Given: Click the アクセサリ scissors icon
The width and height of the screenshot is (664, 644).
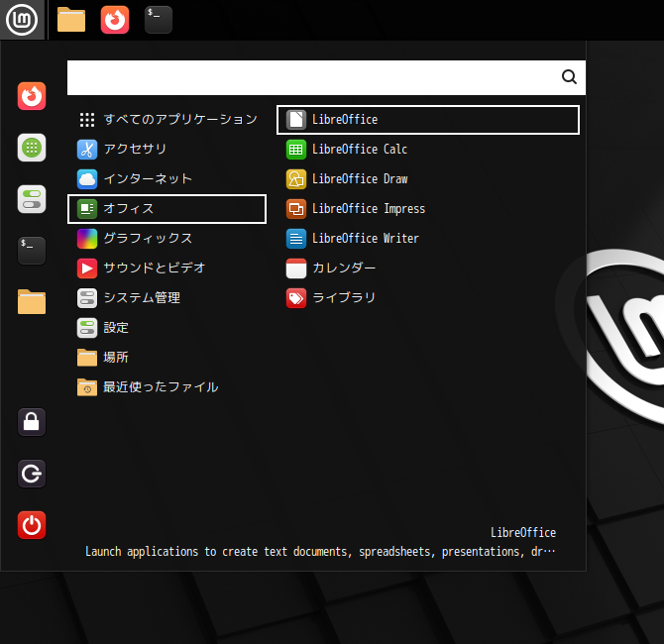Looking at the screenshot, I should pos(87,150).
